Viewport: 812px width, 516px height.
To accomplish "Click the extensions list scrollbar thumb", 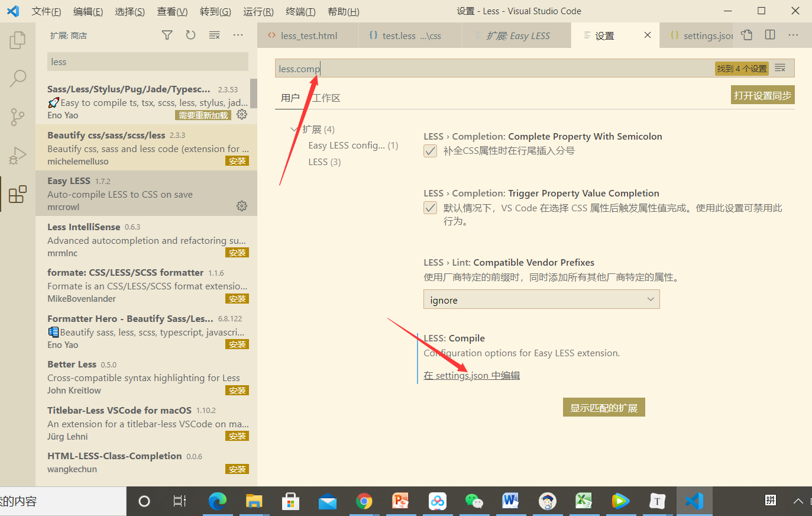I will pyautogui.click(x=254, y=93).
